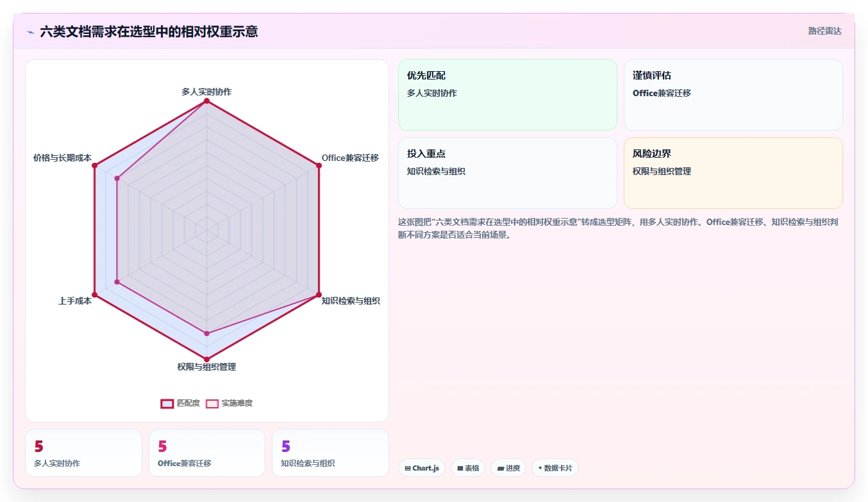Click the 权限与组织管理 radar axis label
The image size is (868, 502).
point(206,367)
